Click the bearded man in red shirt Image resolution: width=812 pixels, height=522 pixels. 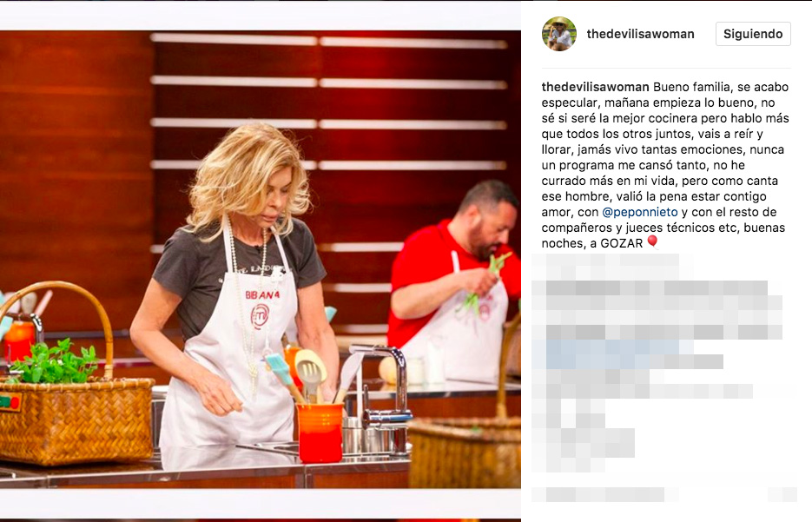453,280
